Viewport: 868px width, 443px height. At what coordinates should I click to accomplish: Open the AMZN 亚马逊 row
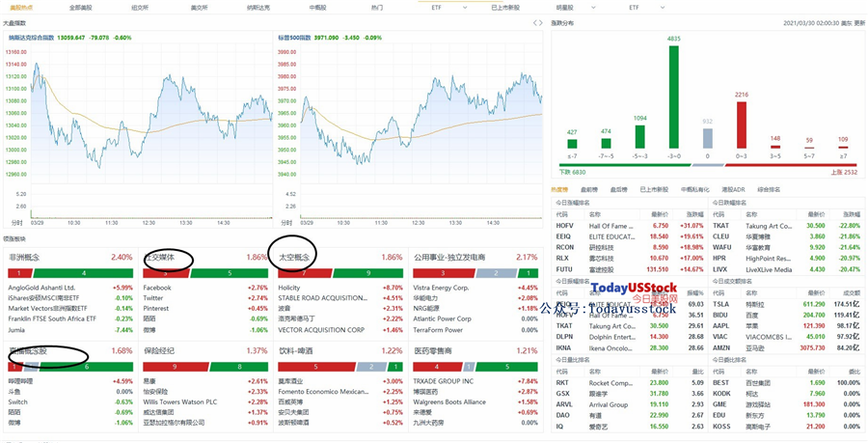(x=787, y=347)
